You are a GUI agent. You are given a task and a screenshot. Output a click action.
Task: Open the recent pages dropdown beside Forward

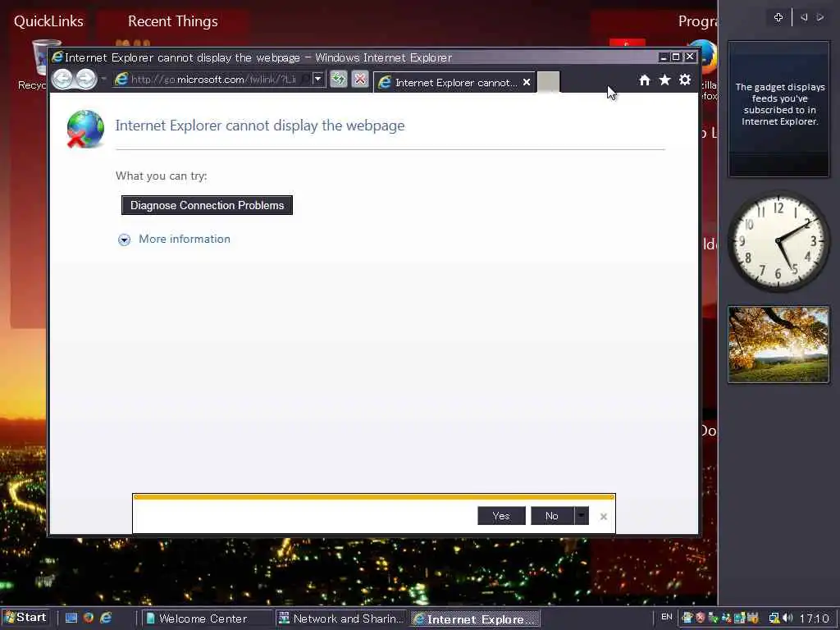click(103, 80)
